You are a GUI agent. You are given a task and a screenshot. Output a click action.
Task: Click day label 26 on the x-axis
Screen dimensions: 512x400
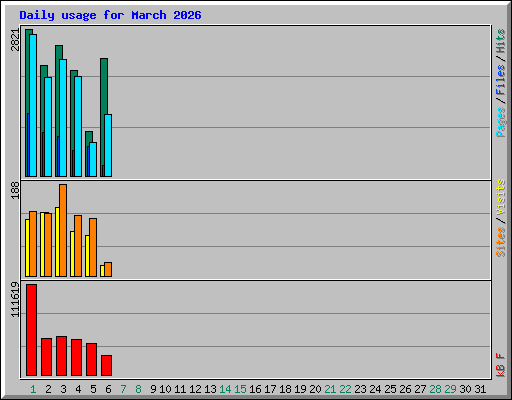(x=405, y=389)
